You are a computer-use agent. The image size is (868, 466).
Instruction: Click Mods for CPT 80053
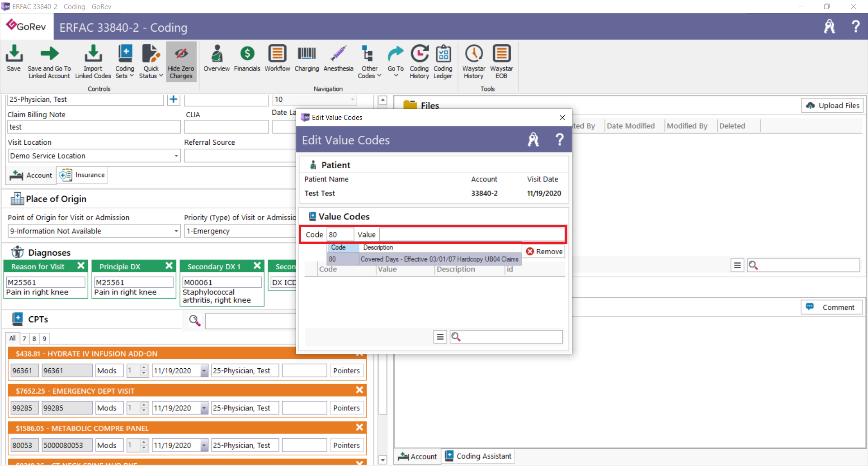[109, 445]
